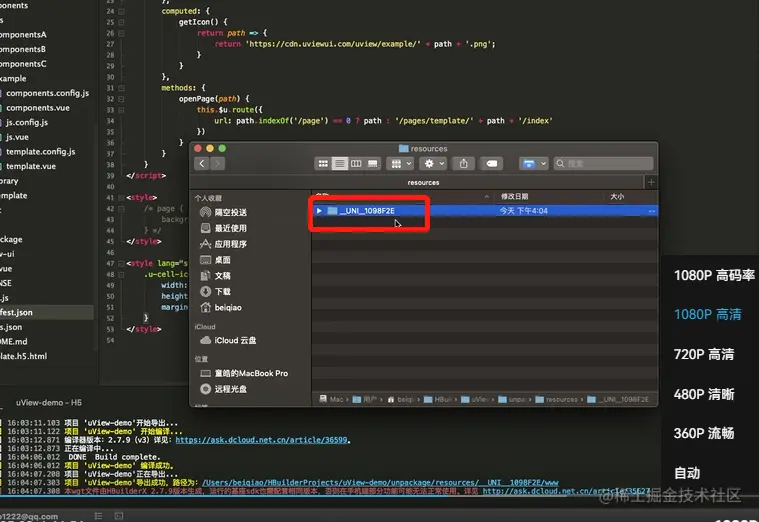The width and height of the screenshot is (759, 522).
Task: Add a new Finder tab with plus button
Action: (651, 182)
